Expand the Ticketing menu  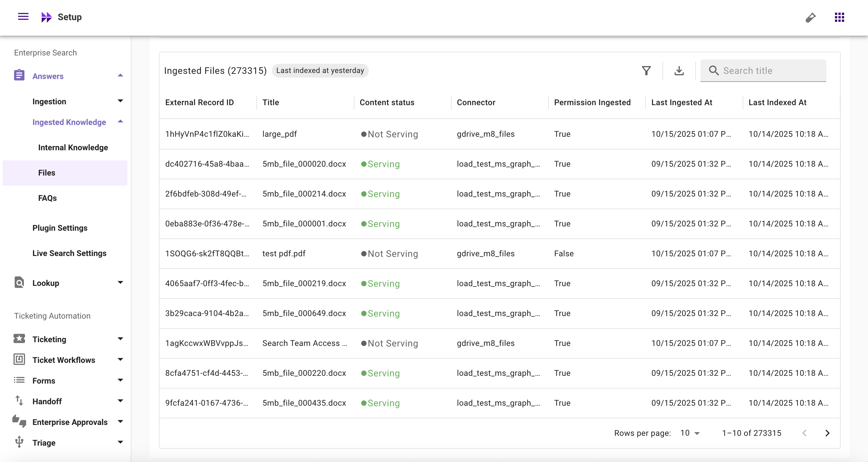[120, 339]
